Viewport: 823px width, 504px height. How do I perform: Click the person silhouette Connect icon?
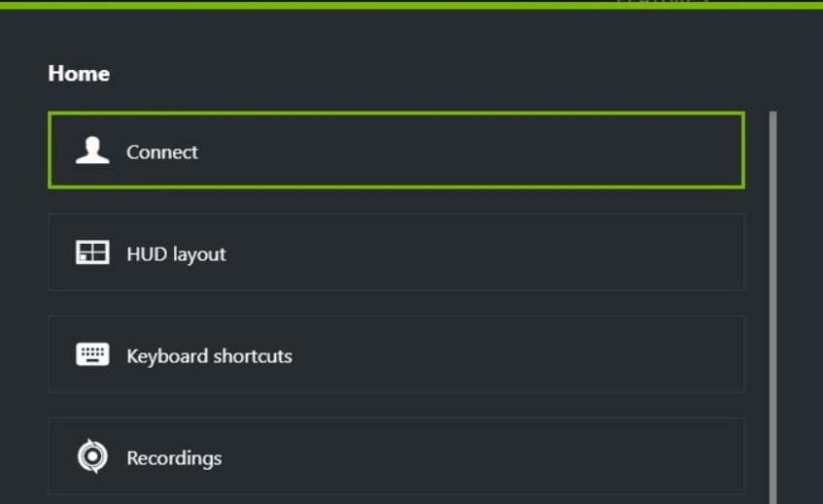(x=92, y=151)
